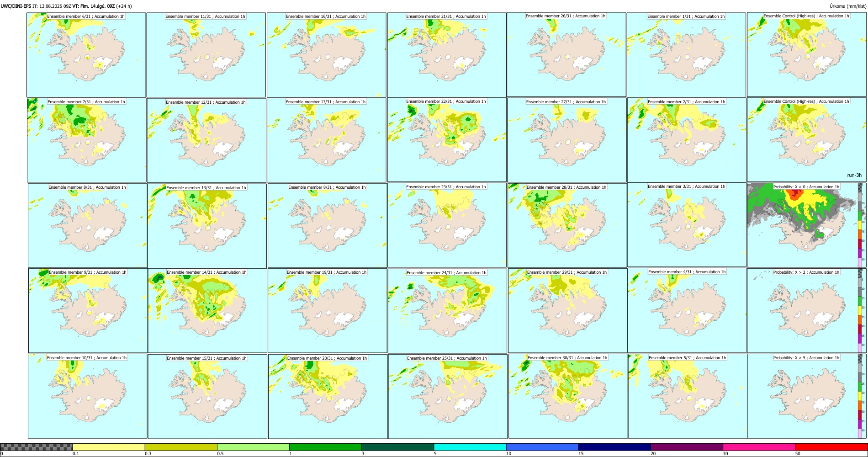Choose the blue 10–15 legend swatch
This screenshot has width=868, height=457.
click(x=542, y=447)
